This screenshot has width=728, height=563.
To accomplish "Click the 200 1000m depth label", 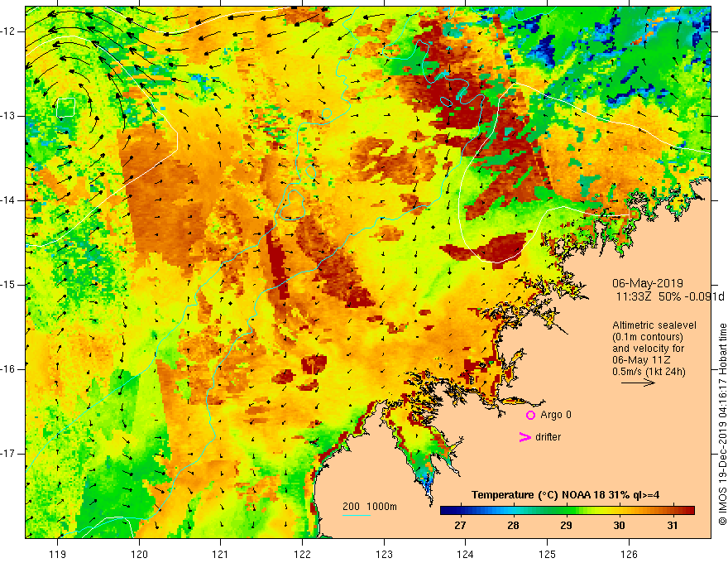I will [370, 507].
